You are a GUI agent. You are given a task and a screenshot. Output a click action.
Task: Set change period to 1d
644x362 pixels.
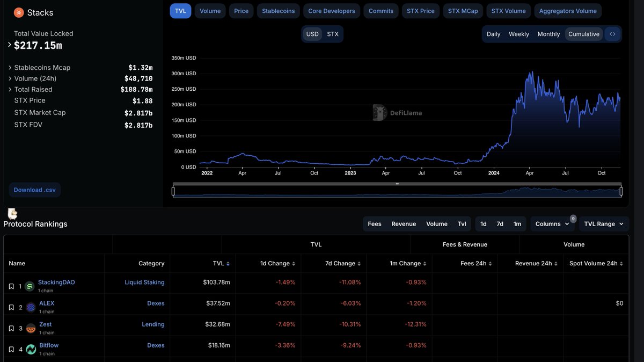[484, 224]
